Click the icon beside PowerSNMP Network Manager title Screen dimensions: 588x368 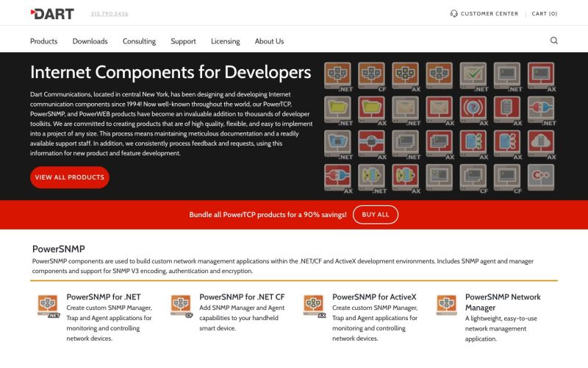coord(447,305)
